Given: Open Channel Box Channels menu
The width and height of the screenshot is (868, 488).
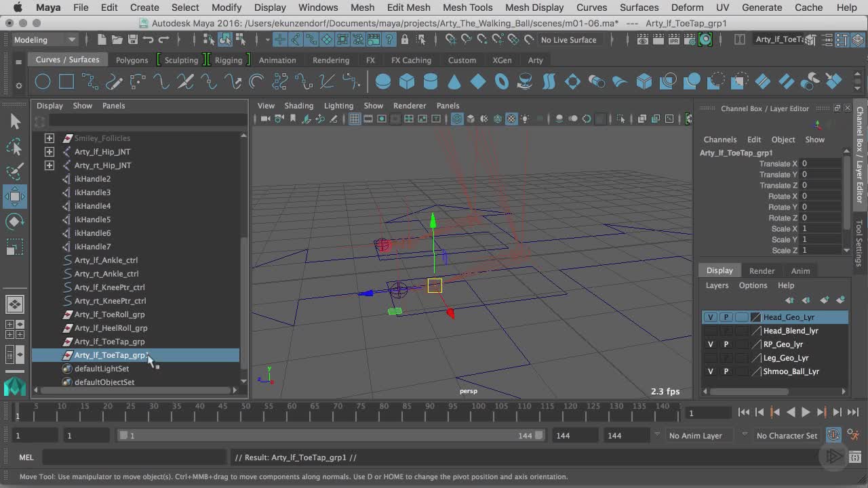Looking at the screenshot, I should [720, 140].
